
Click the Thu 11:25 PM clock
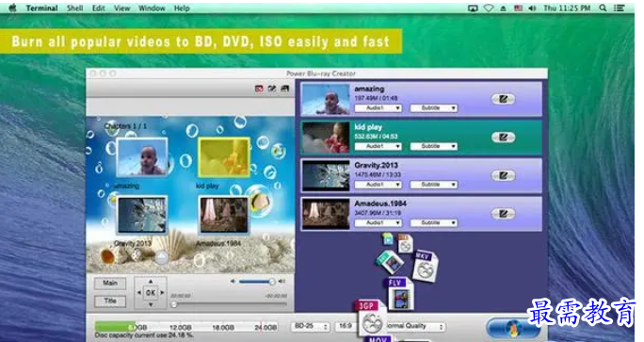pyautogui.click(x=567, y=8)
